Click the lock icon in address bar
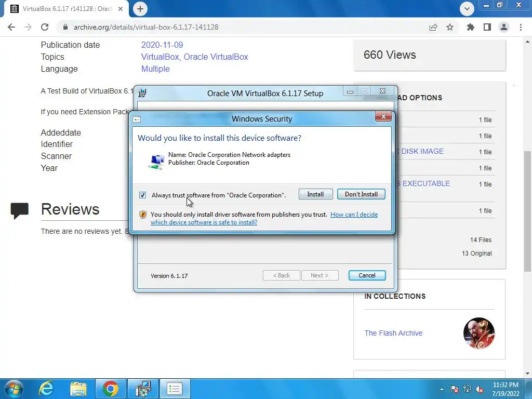This screenshot has height=399, width=532. (x=65, y=27)
